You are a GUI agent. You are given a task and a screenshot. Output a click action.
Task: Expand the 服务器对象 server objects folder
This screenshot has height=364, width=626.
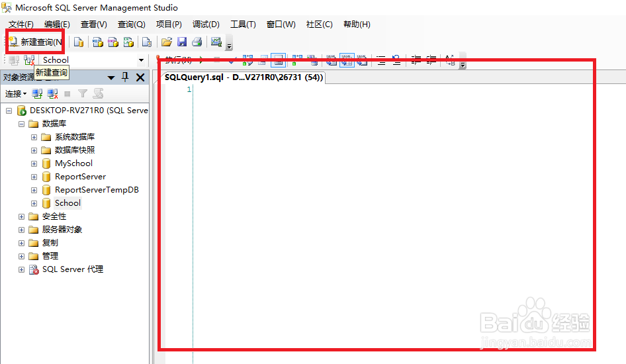tap(22, 230)
